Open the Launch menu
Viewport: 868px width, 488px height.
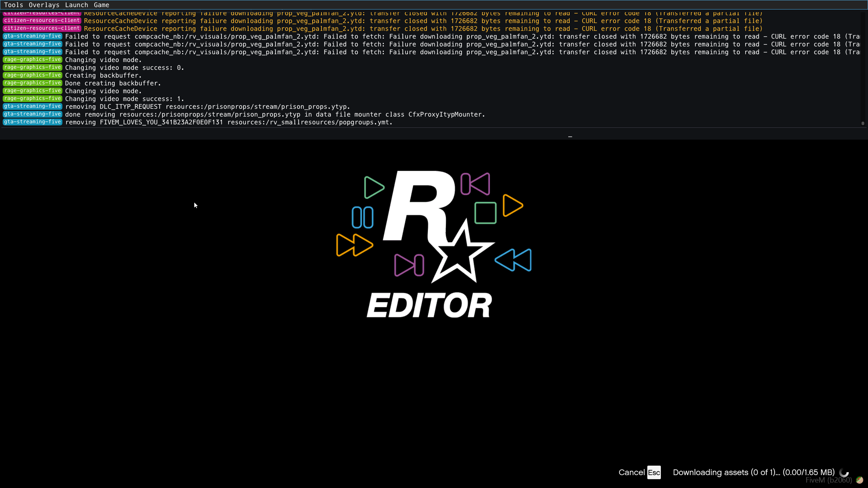tap(77, 5)
